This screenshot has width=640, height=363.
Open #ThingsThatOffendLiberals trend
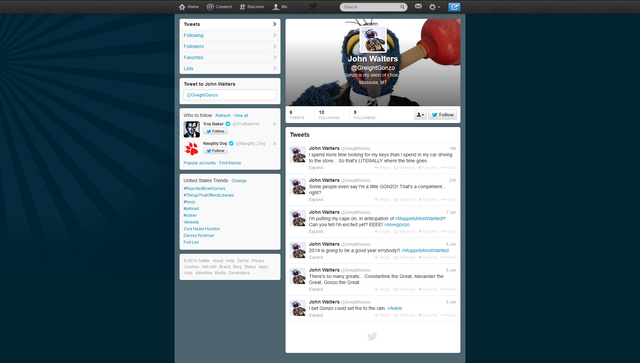[x=209, y=195]
